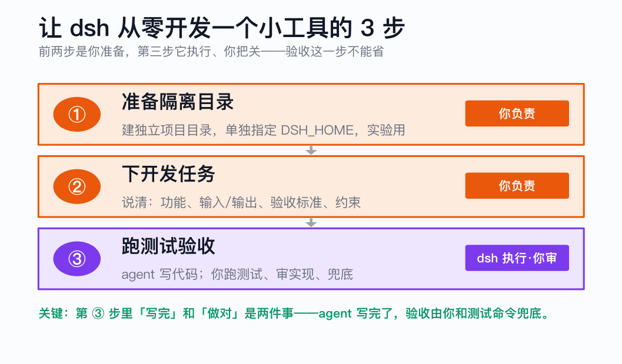
Task: Click the 你负责 badge in step two
Action: click(x=517, y=186)
